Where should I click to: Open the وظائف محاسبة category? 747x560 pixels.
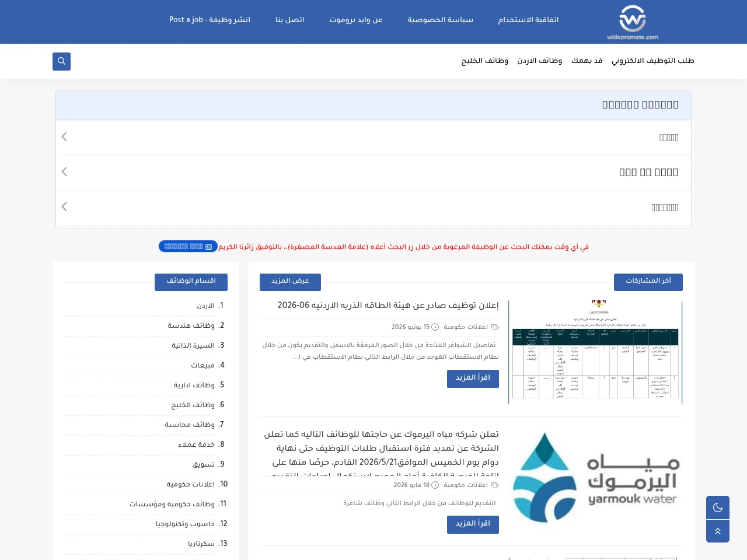190,425
